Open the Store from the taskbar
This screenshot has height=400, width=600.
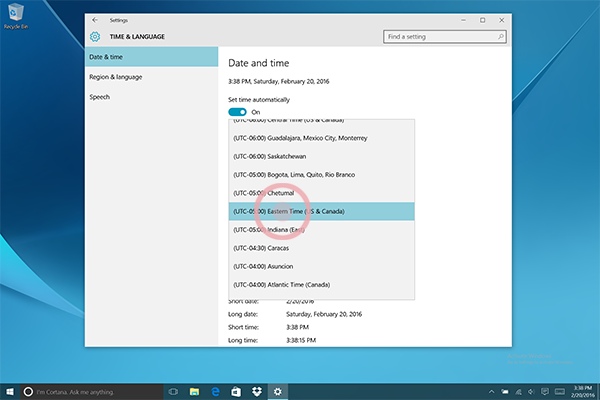click(x=236, y=392)
